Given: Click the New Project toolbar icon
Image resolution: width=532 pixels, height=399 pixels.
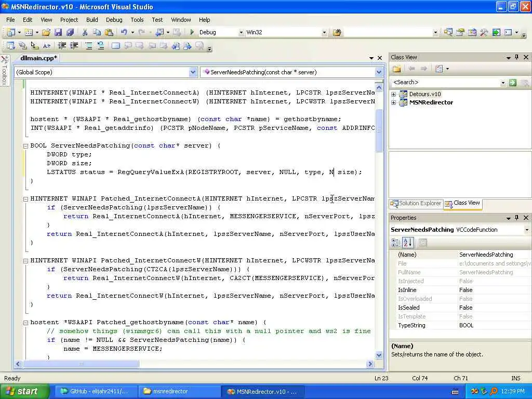Looking at the screenshot, I should click(x=11, y=32).
